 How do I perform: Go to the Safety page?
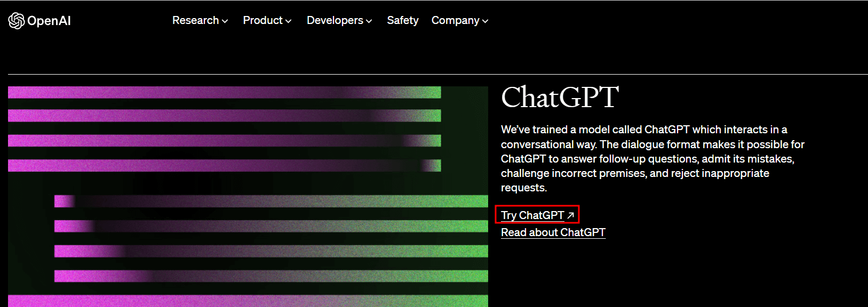pos(403,20)
